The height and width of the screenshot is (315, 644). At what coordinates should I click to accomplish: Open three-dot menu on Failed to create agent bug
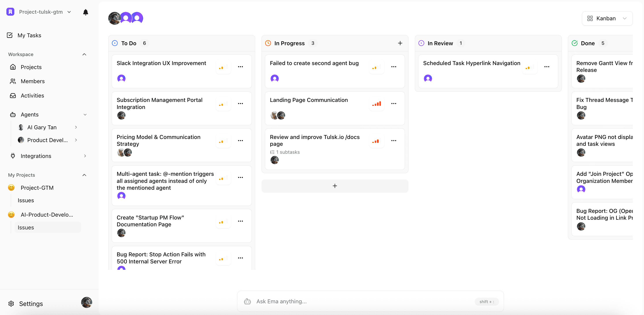pos(393,67)
